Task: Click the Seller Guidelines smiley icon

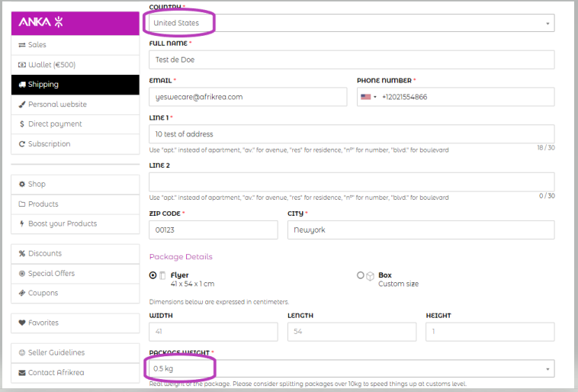Action: (x=22, y=352)
